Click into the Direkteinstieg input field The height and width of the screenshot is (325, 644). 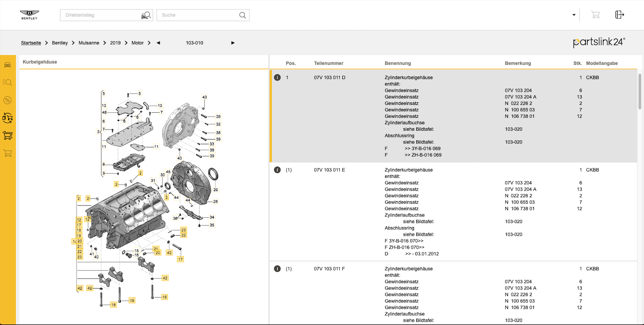click(x=101, y=15)
